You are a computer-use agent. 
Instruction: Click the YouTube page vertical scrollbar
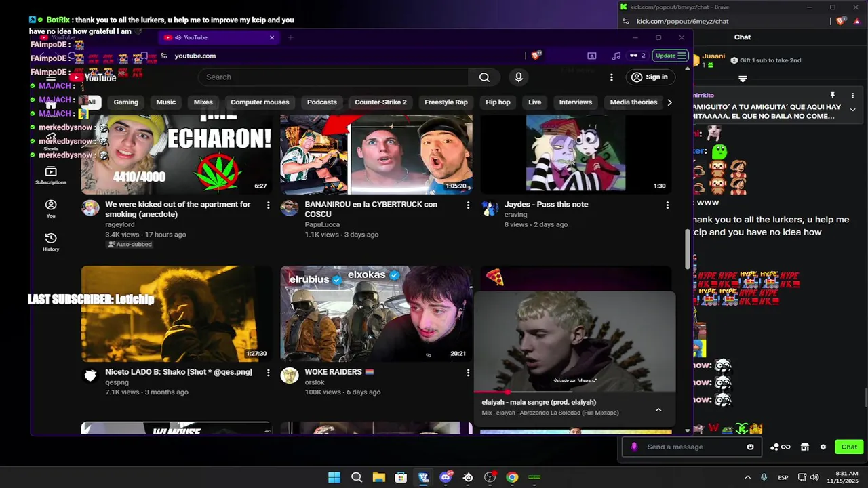point(688,248)
